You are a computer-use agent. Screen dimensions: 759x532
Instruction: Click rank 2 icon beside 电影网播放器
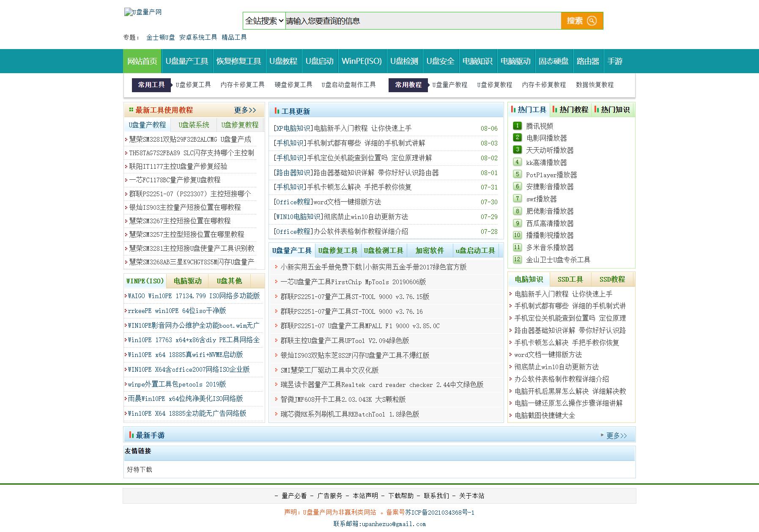point(517,137)
